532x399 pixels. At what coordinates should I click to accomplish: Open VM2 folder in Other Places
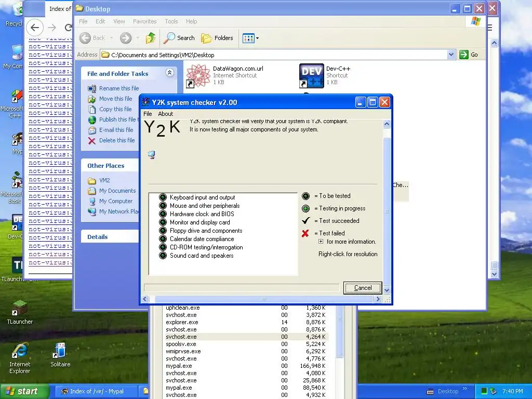[x=104, y=180]
